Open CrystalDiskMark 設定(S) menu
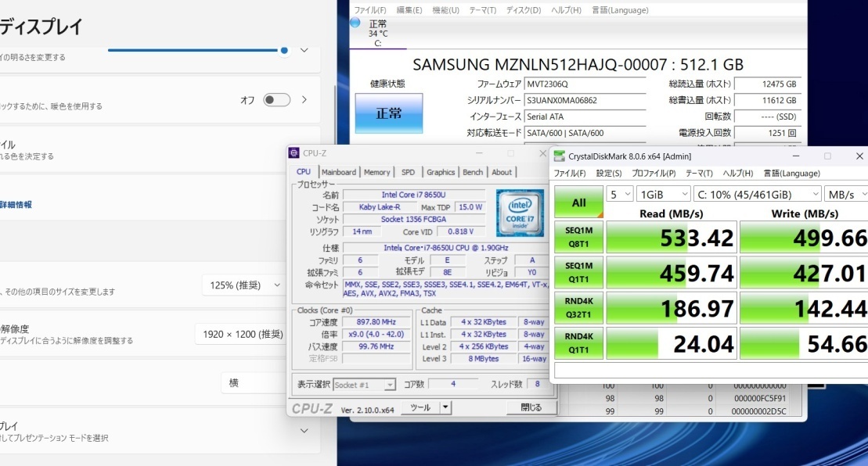The width and height of the screenshot is (868, 466). 609,174
